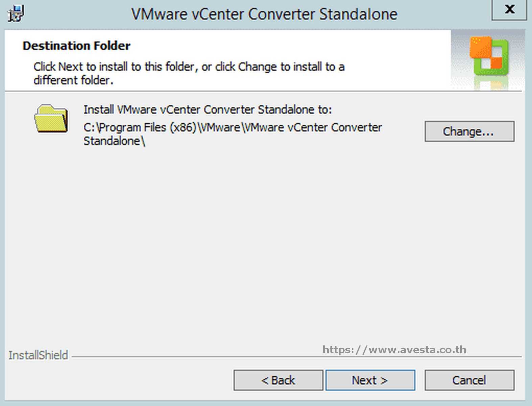Cancel the Converter Standalone installation
532x406 pixels.
[469, 380]
